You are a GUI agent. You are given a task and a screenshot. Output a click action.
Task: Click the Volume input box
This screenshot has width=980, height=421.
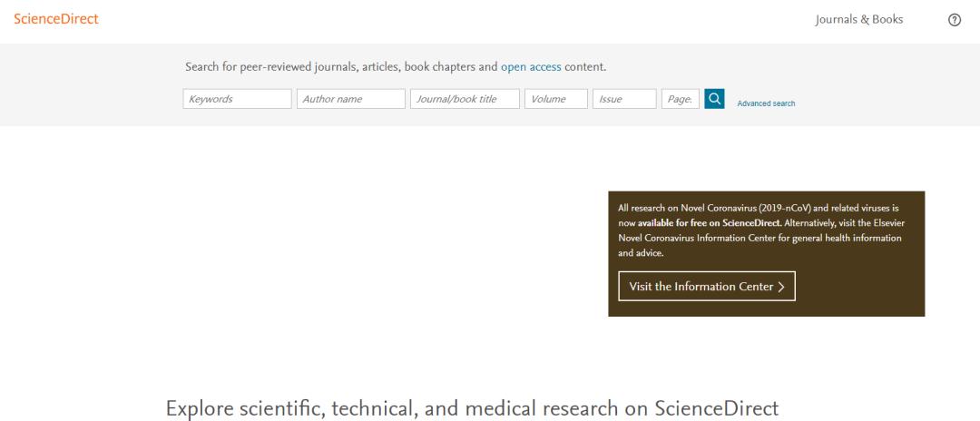click(555, 99)
